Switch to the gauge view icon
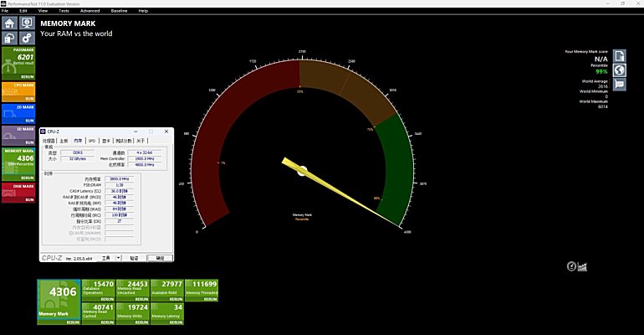Screen dimensions: 644x335 coord(571,266)
